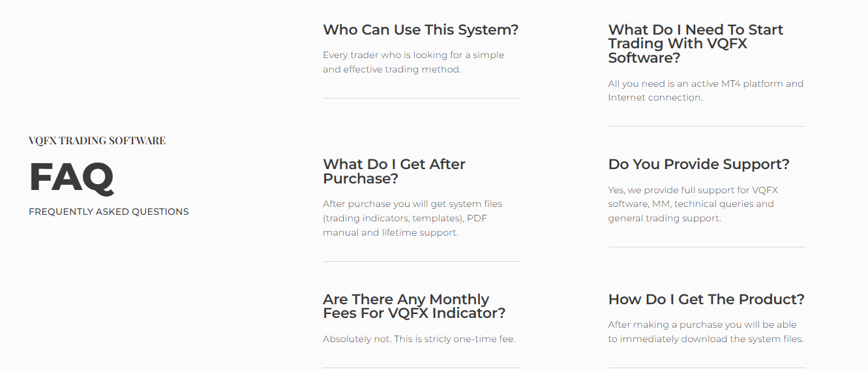
Task: Click the "VQFX TRADING SOFTWARE" label
Action: 97,141
